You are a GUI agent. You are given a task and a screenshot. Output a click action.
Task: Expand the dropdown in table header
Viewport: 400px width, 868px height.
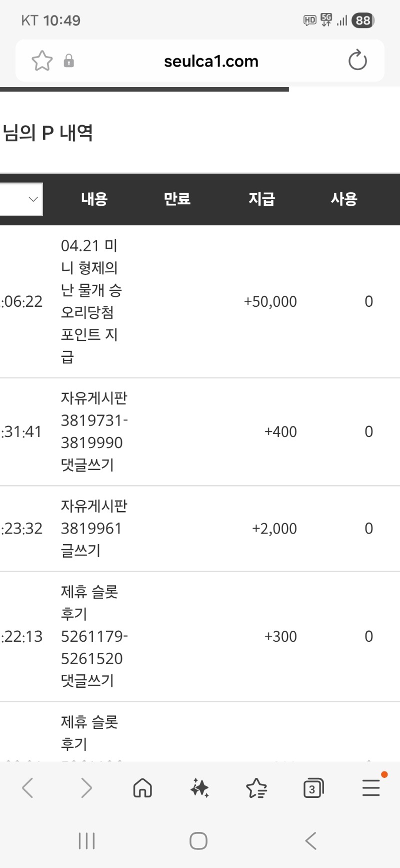coord(22,199)
